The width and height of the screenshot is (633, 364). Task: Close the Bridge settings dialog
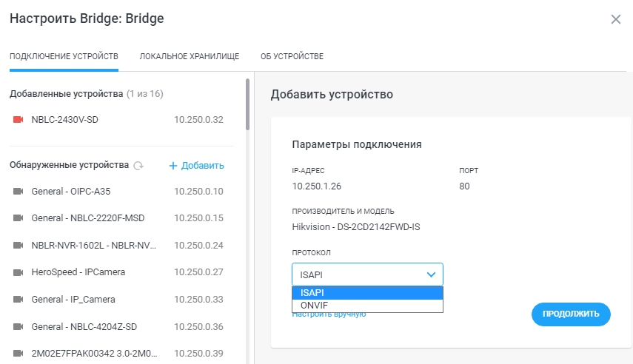tap(616, 19)
